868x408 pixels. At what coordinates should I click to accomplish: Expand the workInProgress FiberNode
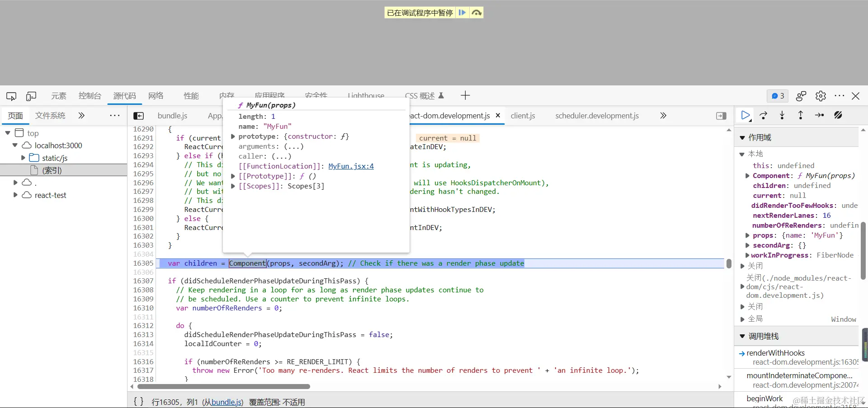pyautogui.click(x=747, y=255)
